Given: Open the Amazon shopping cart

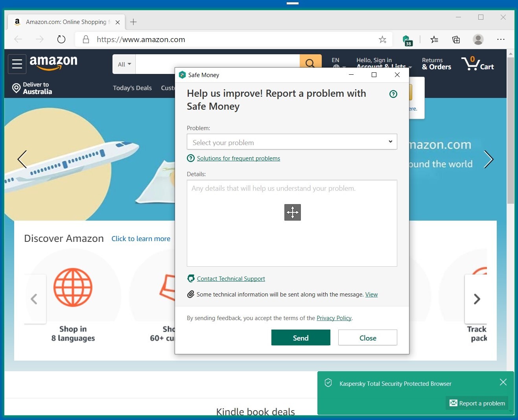Looking at the screenshot, I should (477, 63).
